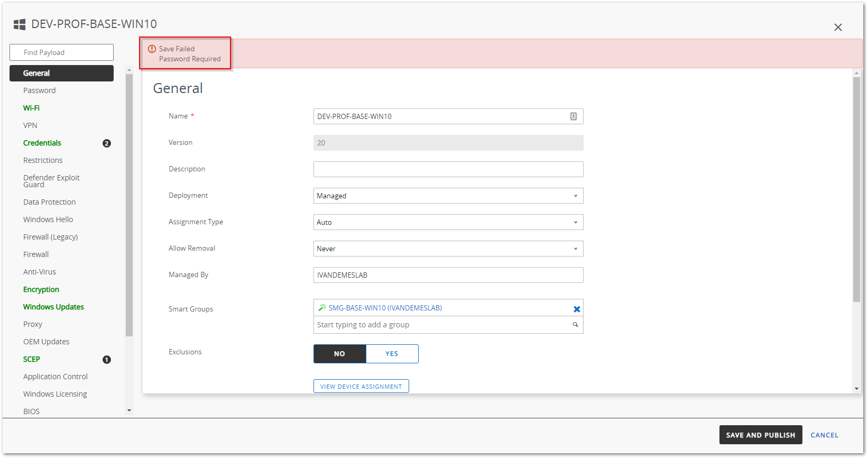Expand the Assignment Type dropdown
The width and height of the screenshot is (868, 458).
(x=448, y=222)
